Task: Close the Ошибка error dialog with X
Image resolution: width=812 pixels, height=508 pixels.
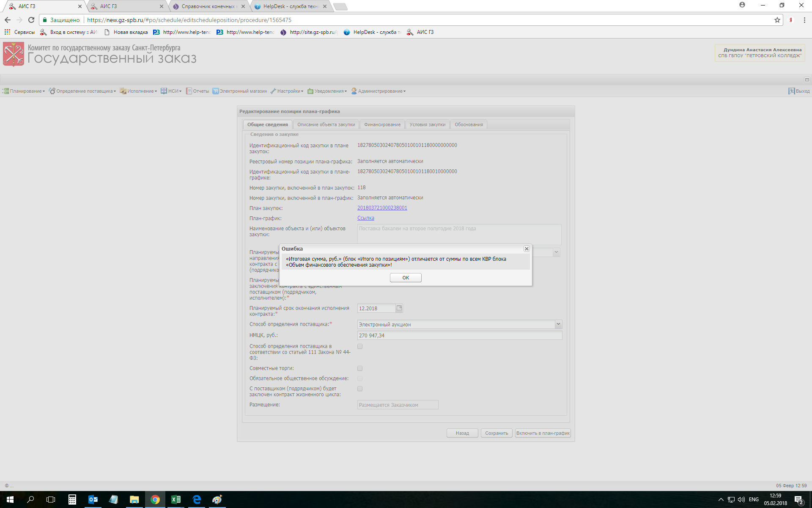Action: (527, 249)
